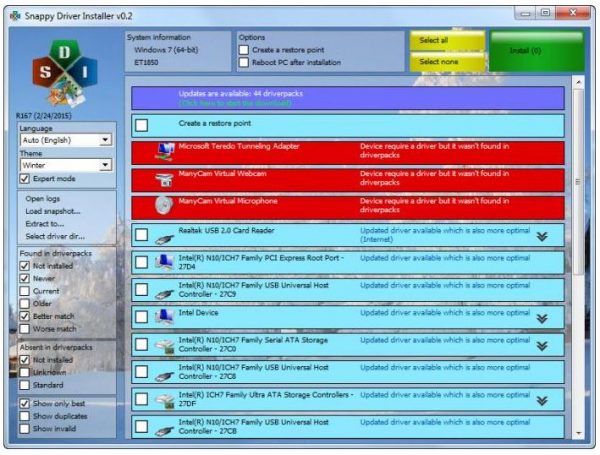Image resolution: width=600 pixels, height=455 pixels.
Task: Click the yellow Select none button
Action: pos(447,62)
